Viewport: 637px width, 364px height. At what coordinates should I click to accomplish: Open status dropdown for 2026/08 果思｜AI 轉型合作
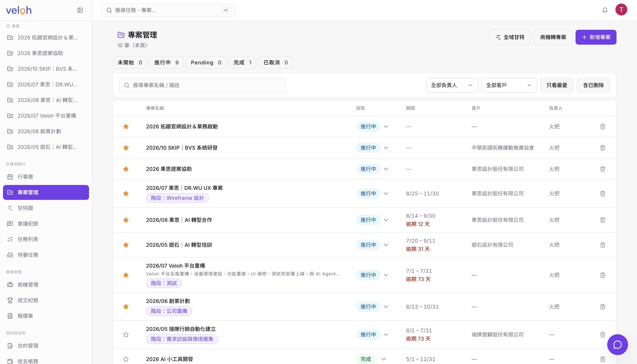click(x=373, y=220)
